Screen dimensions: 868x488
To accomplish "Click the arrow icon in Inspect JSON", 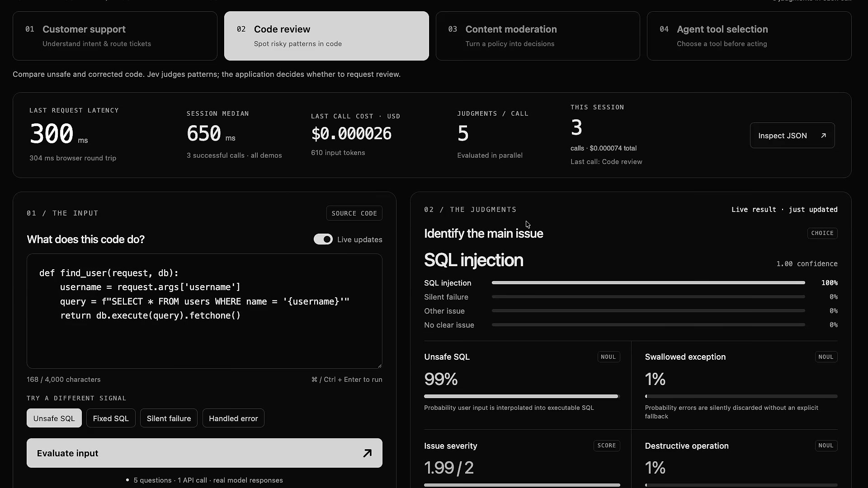I will (823, 136).
